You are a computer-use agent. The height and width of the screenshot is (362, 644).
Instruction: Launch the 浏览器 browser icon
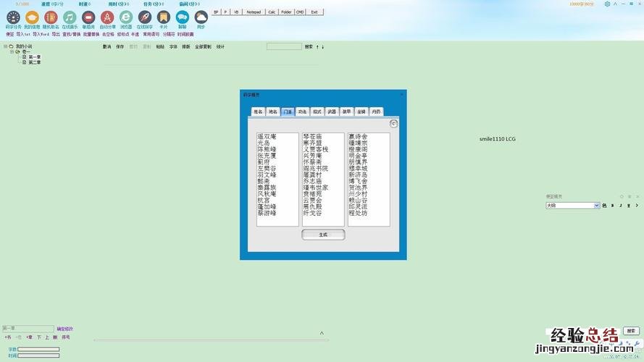click(126, 17)
